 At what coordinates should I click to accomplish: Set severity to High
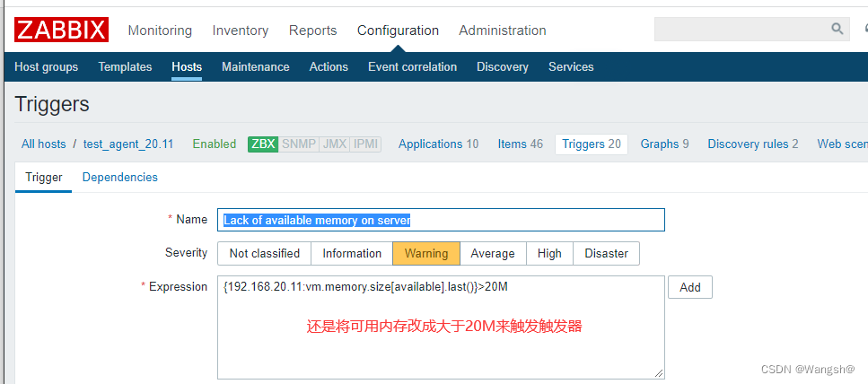tap(549, 253)
